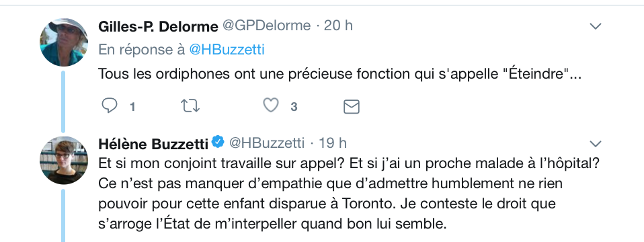This screenshot has width=644, height=242.
Task: Open the 19 h timestamp link
Action: click(x=333, y=143)
